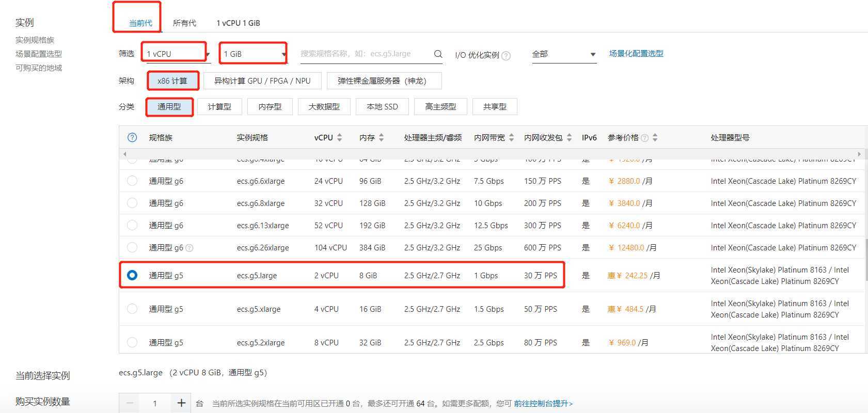Select ecs.g5.2xlarge radio button
The width and height of the screenshot is (868, 413).
[x=132, y=342]
